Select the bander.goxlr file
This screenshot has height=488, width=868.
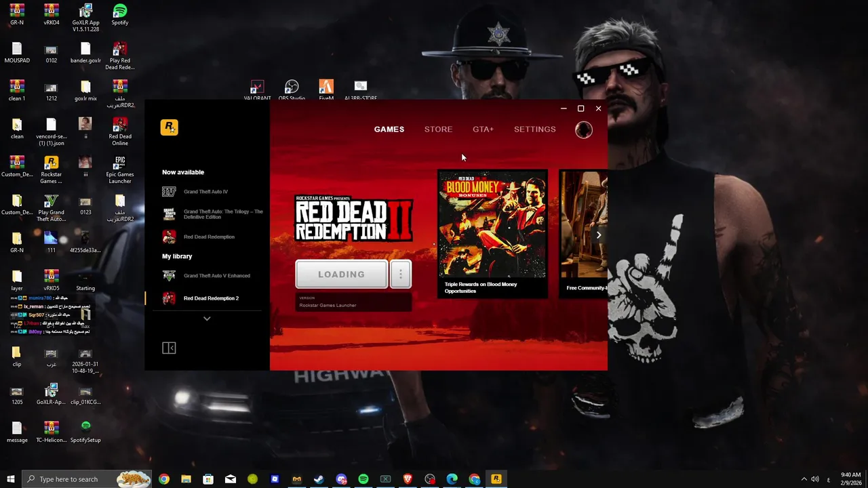pyautogui.click(x=85, y=53)
